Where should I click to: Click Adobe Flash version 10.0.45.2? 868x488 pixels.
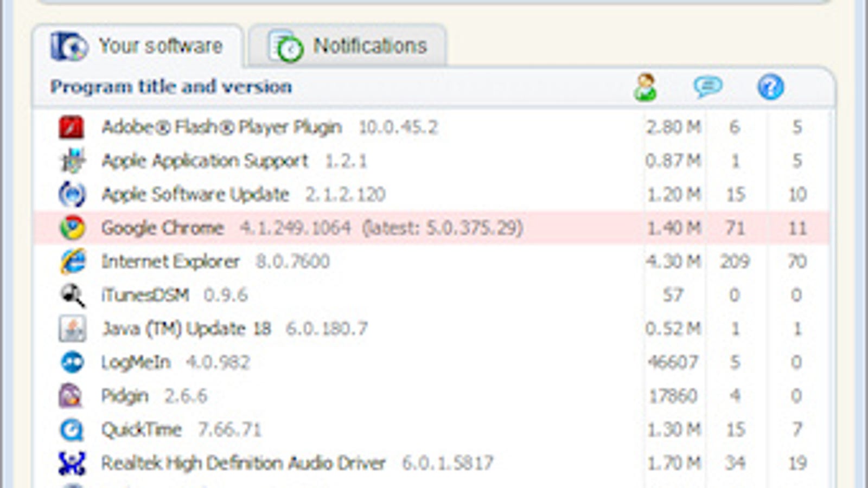(x=398, y=127)
